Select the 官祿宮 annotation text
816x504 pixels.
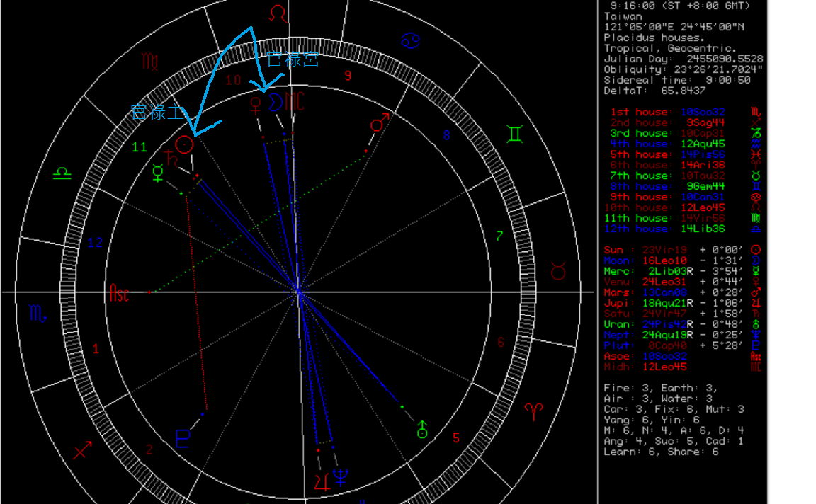point(292,59)
